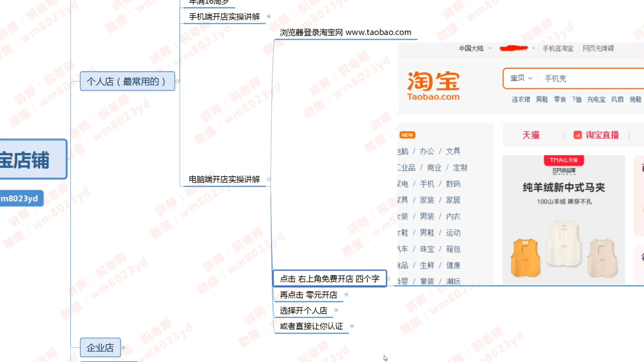This screenshot has width=644, height=362.
Task: Click the T恤 hot search link
Action: (x=577, y=99)
